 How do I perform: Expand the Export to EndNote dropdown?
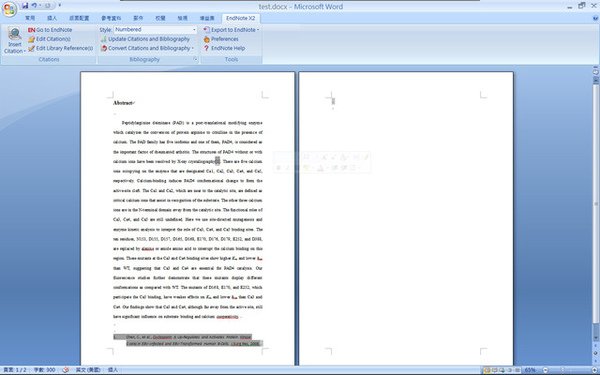click(258, 30)
